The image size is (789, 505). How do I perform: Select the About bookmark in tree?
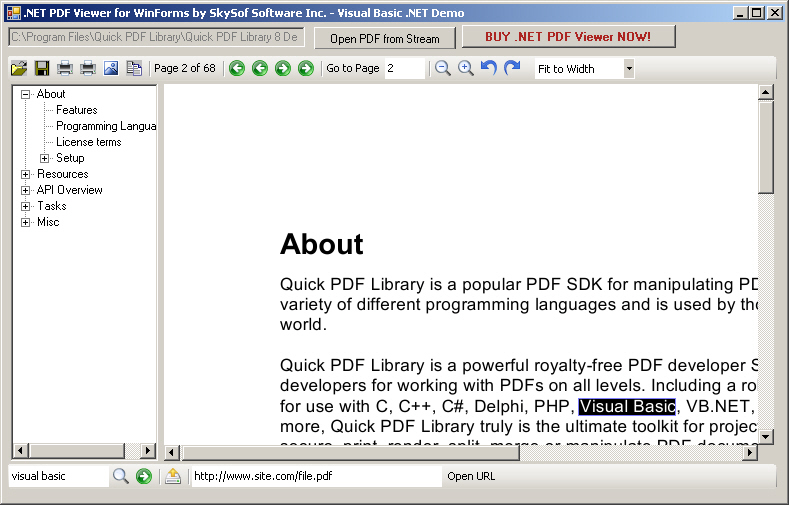(51, 94)
